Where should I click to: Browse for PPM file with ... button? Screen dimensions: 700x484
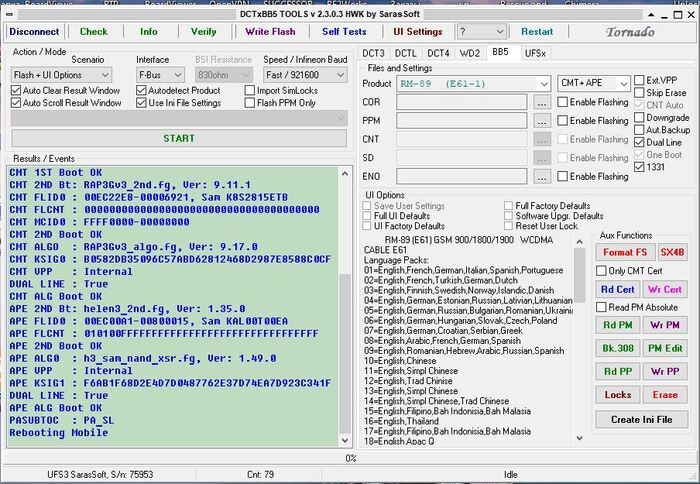click(x=542, y=121)
